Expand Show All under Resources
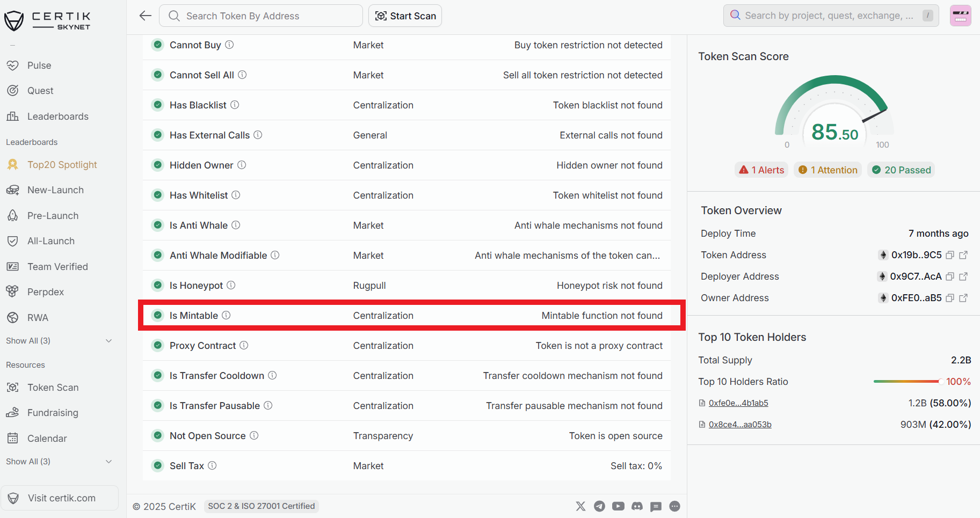Viewport: 980px width, 518px height. pos(59,462)
